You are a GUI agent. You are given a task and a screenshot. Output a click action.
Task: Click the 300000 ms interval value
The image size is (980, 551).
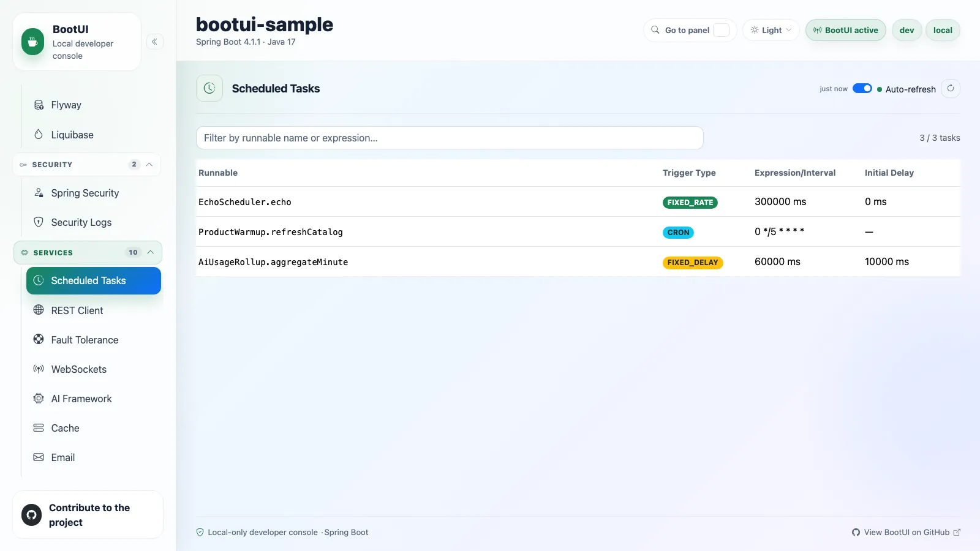click(x=780, y=201)
